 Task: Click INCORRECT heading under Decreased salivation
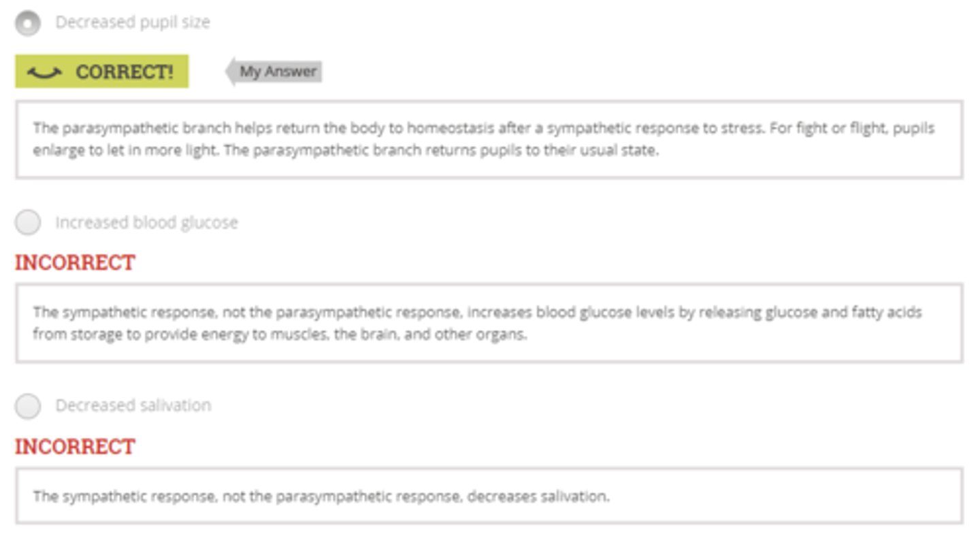point(75,446)
